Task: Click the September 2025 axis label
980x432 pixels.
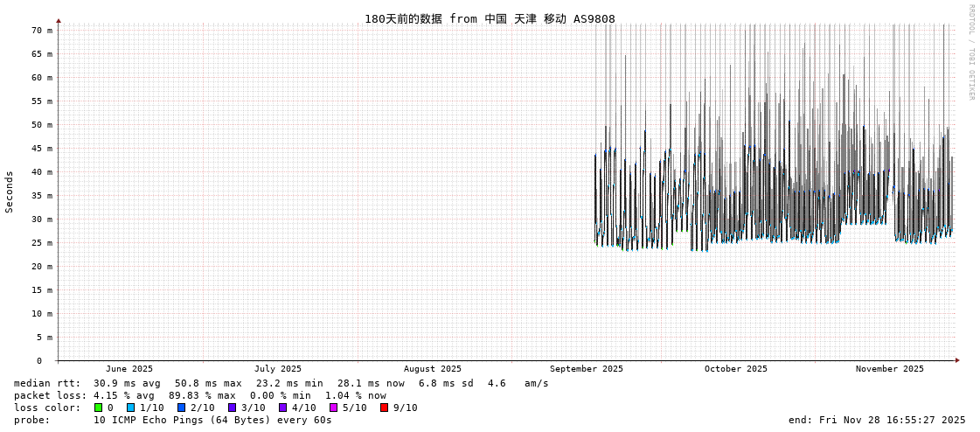Action: (x=587, y=369)
